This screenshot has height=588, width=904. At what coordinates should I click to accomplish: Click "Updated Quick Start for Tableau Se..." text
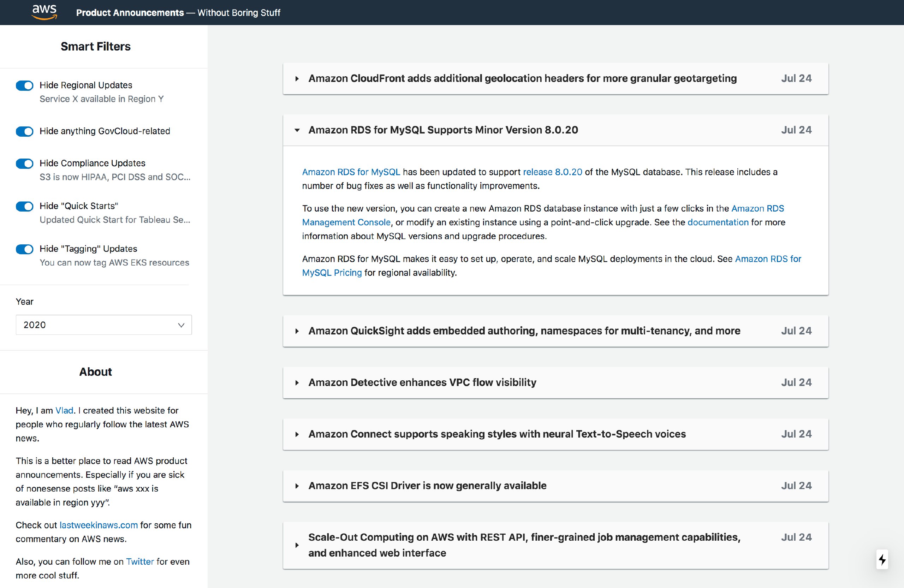[x=115, y=220]
